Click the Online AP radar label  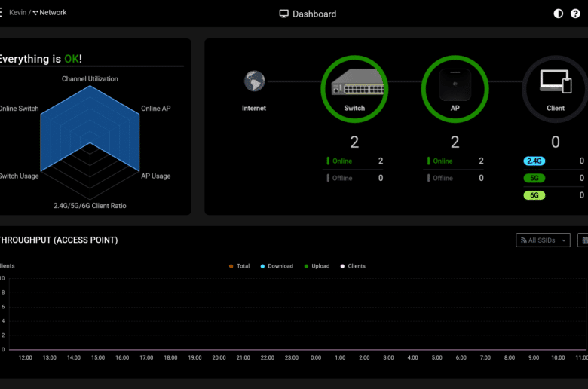(155, 109)
